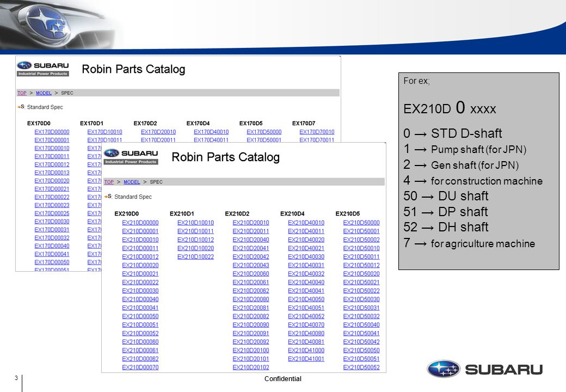Click the Subaru logo in the EX170 catalog window
The height and width of the screenshot is (392, 566).
43,69
